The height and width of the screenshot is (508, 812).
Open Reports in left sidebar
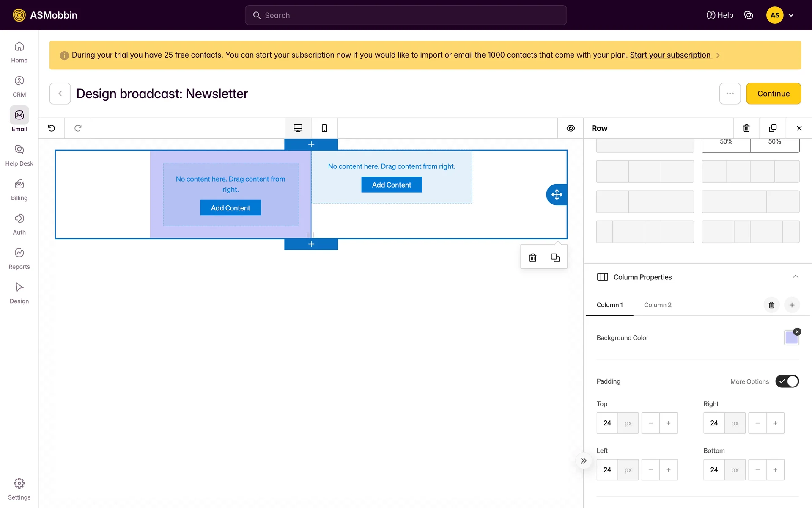[19, 258]
